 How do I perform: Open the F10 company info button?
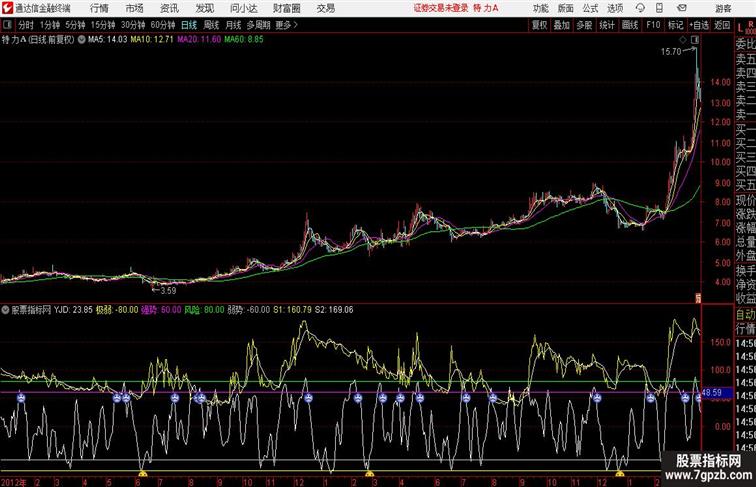tap(653, 25)
